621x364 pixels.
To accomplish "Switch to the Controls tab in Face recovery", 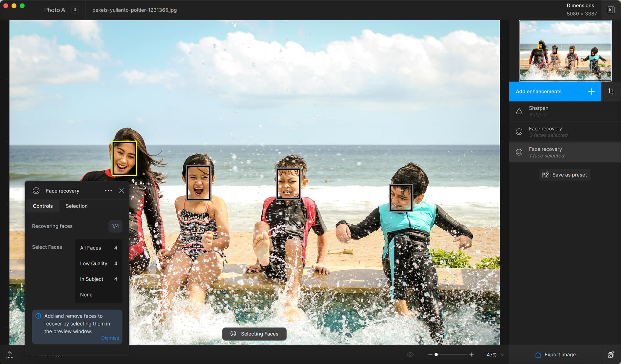I will [x=43, y=206].
